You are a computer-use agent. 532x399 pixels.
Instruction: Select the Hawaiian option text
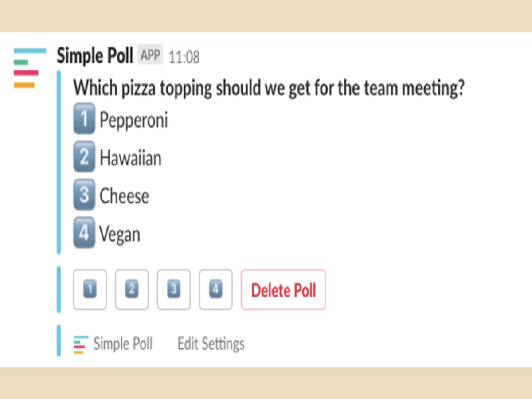[130, 157]
